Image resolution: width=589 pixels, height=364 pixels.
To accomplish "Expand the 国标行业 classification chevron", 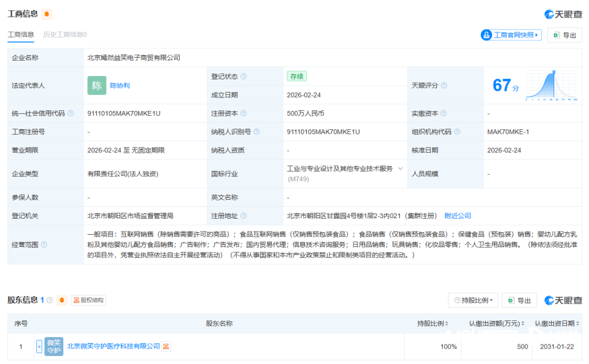I will click(399, 169).
